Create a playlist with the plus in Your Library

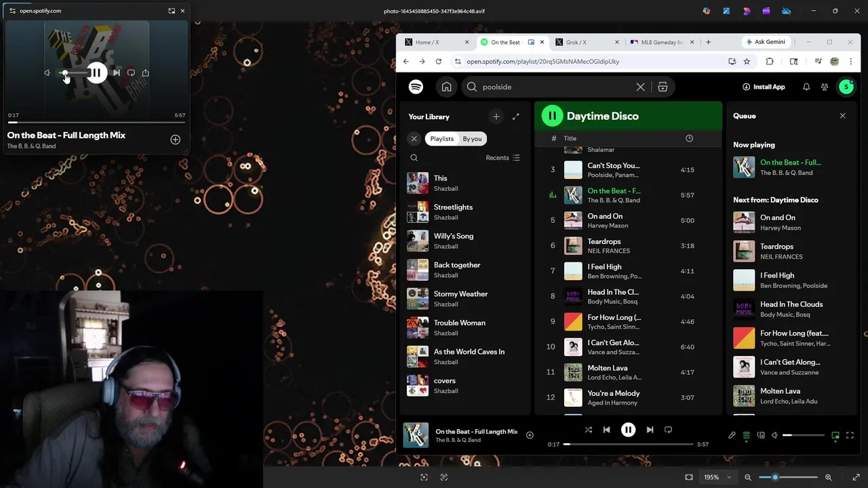(x=496, y=117)
